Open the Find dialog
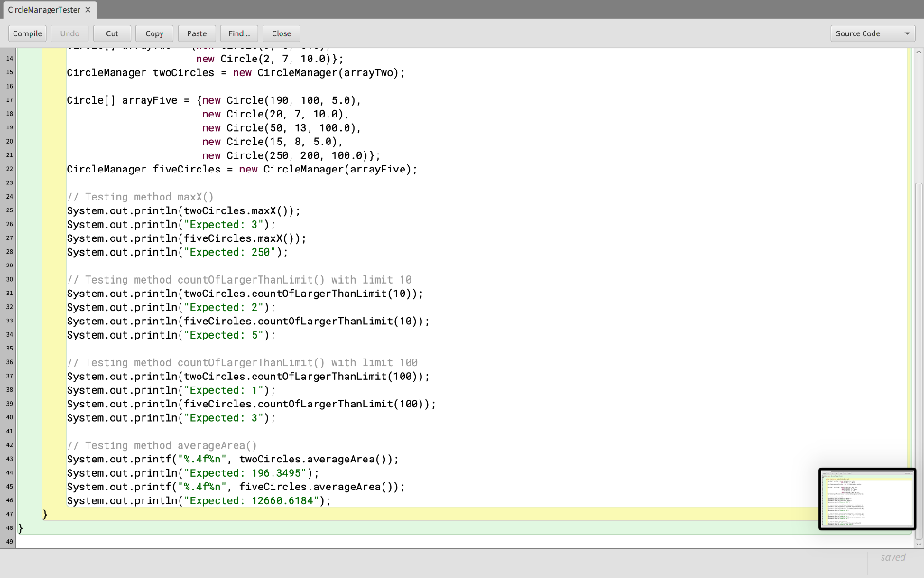The width and height of the screenshot is (924, 578). pyautogui.click(x=238, y=33)
